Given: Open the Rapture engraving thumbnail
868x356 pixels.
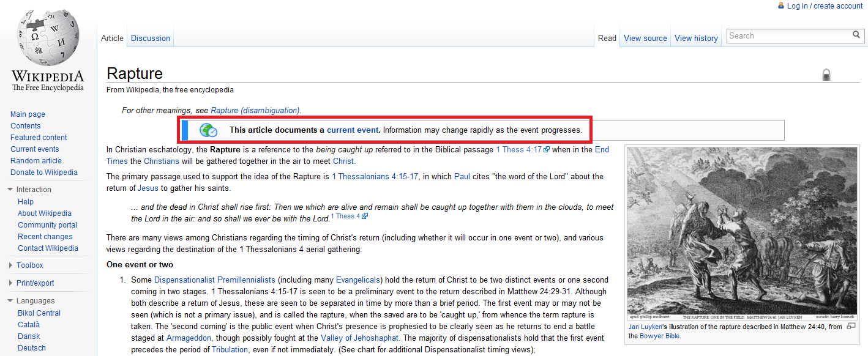Looking at the screenshot, I should [743, 232].
